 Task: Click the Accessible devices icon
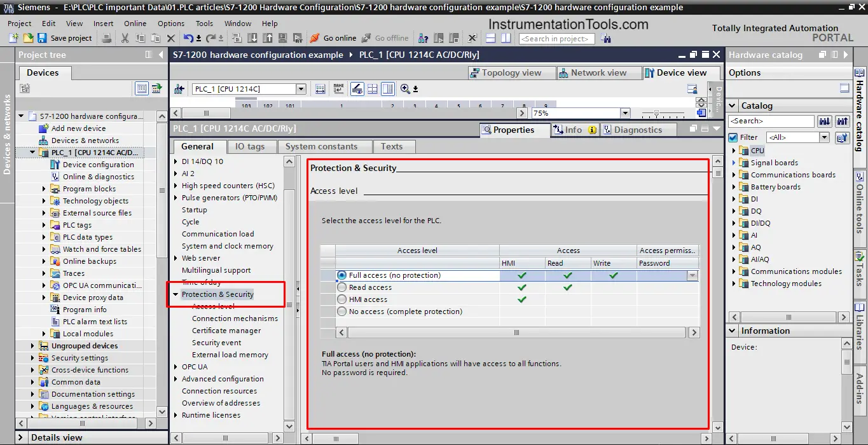423,38
